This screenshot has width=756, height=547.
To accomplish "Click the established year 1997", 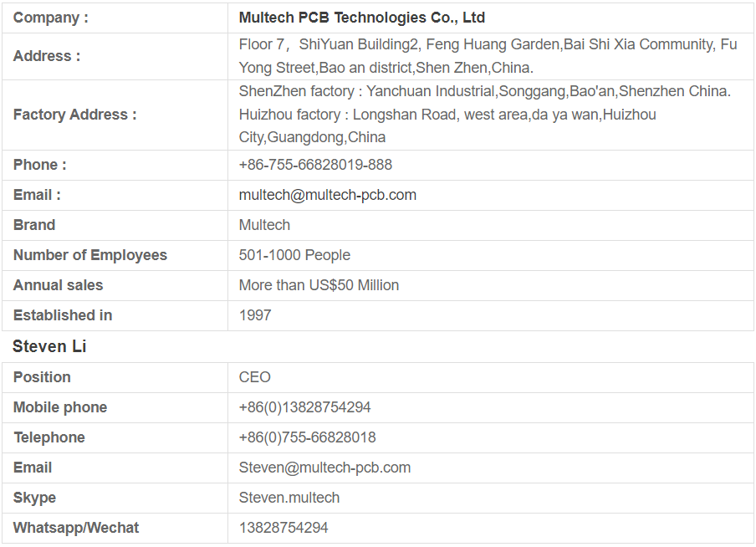I will [x=255, y=315].
